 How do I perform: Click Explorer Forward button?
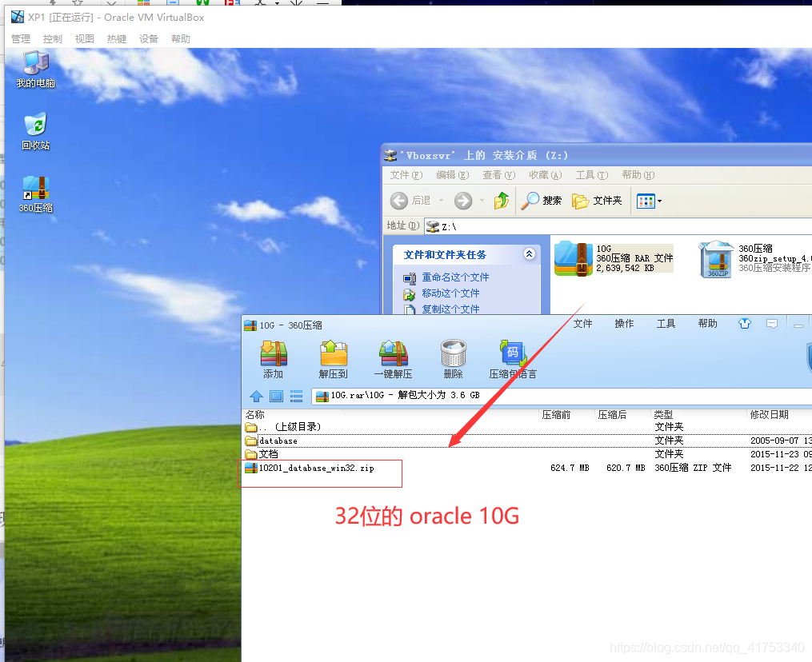463,201
